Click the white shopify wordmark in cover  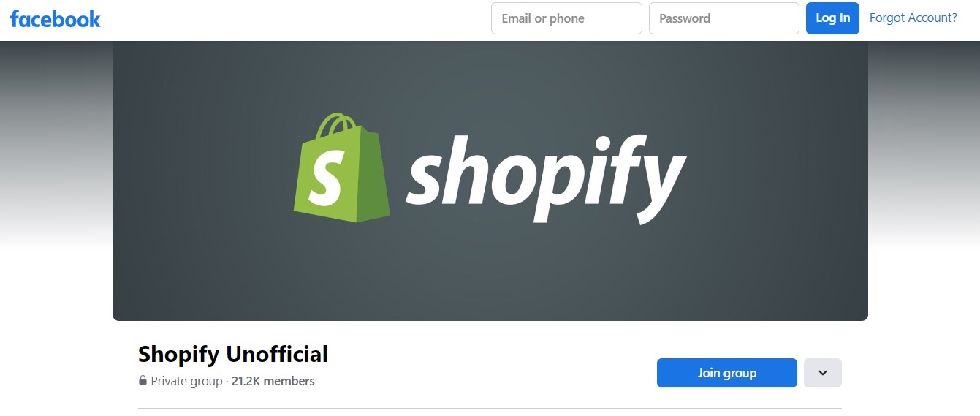(x=546, y=178)
